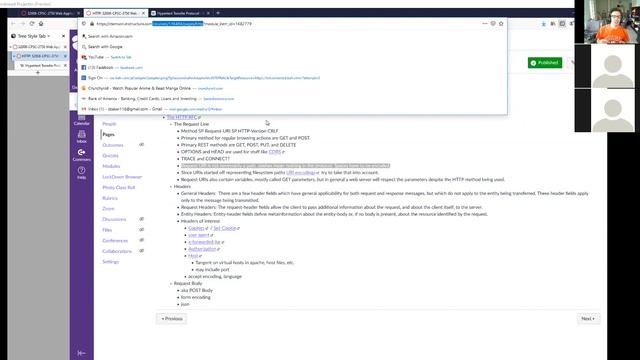
Task: Collapse the Canvas global navigation arrow
Action: (x=82, y=353)
